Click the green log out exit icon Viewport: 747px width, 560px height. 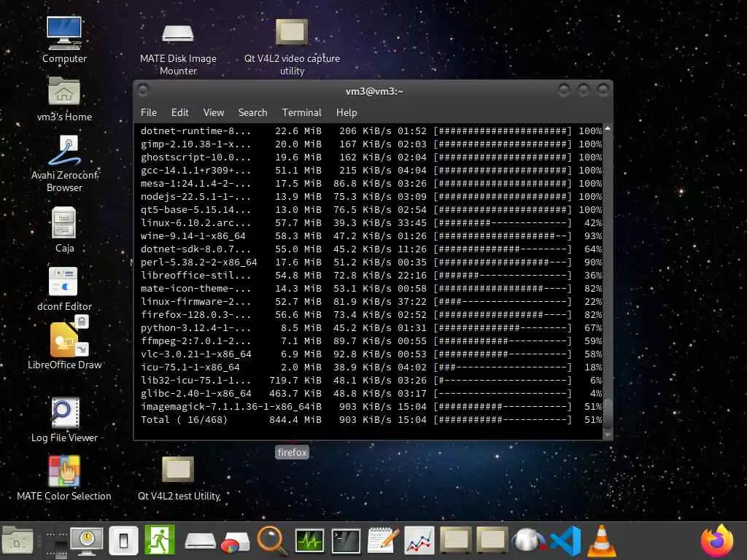tap(160, 540)
